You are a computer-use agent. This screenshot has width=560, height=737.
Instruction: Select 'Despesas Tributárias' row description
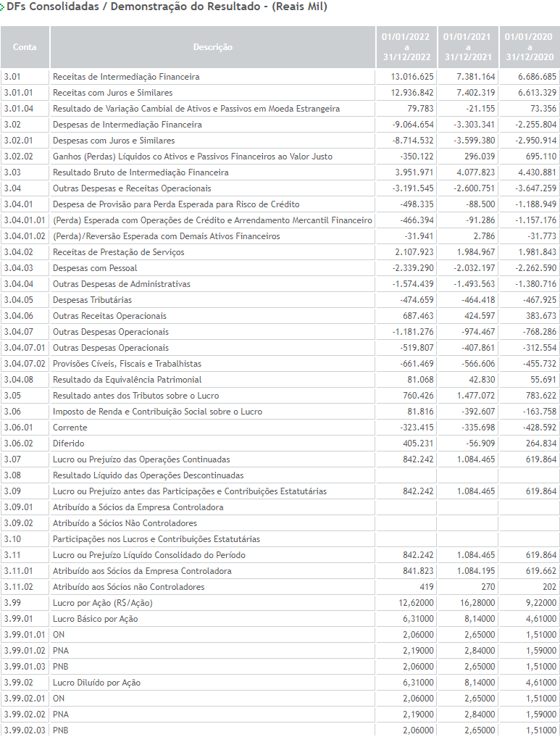click(92, 300)
